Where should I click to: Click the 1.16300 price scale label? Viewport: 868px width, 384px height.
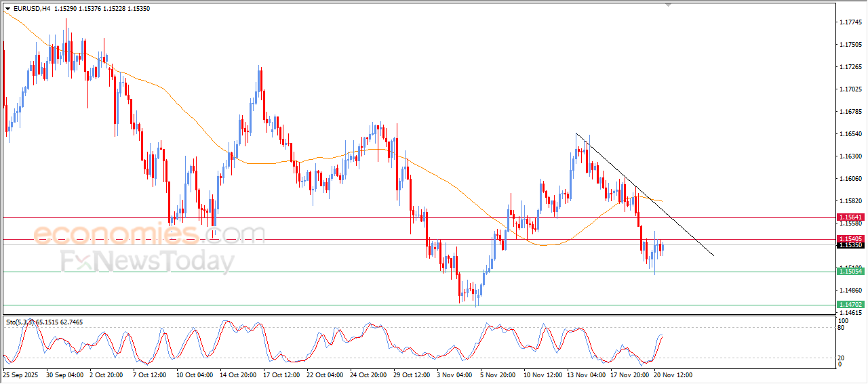850,156
